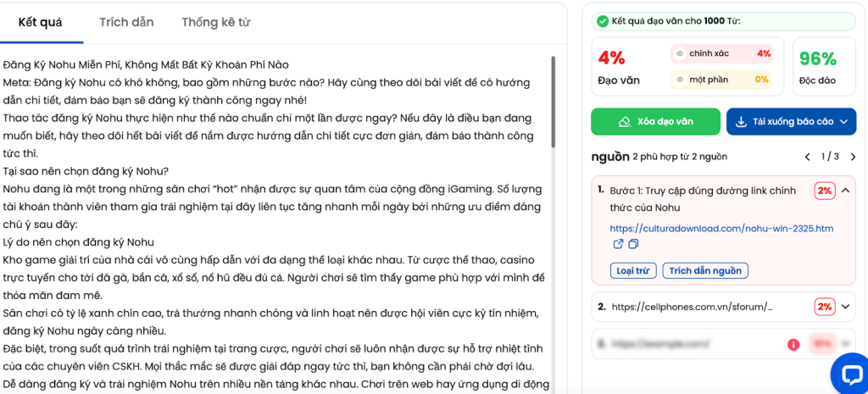
Task: Toggle eye for 'một phần' matches
Action: (679, 80)
